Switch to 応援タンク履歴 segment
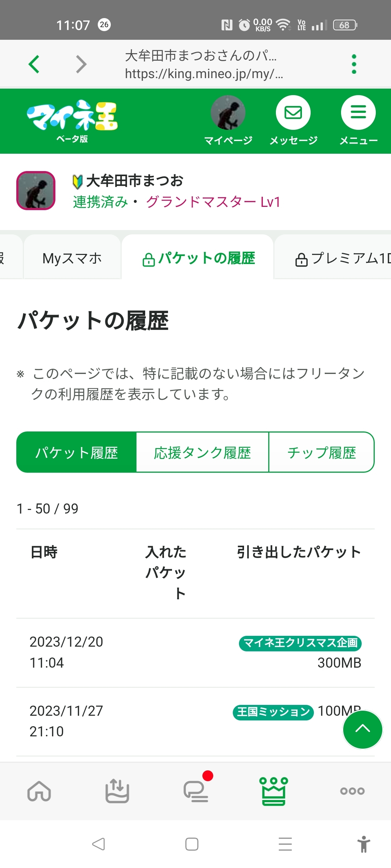391x868 pixels. 202,452
